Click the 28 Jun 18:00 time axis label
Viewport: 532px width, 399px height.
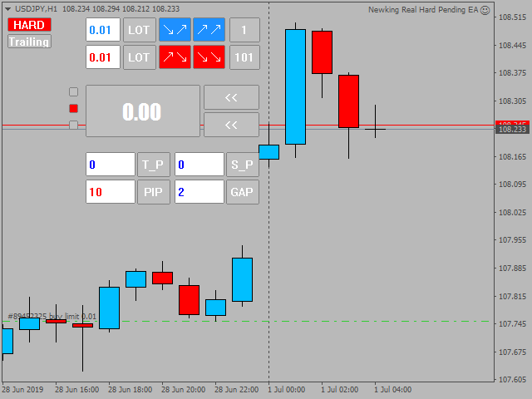(x=130, y=390)
